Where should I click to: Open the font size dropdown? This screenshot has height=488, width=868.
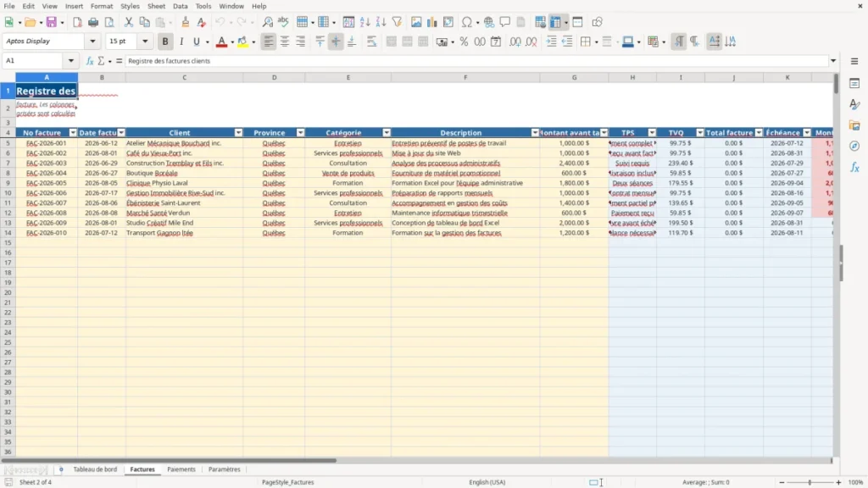pyautogui.click(x=145, y=41)
